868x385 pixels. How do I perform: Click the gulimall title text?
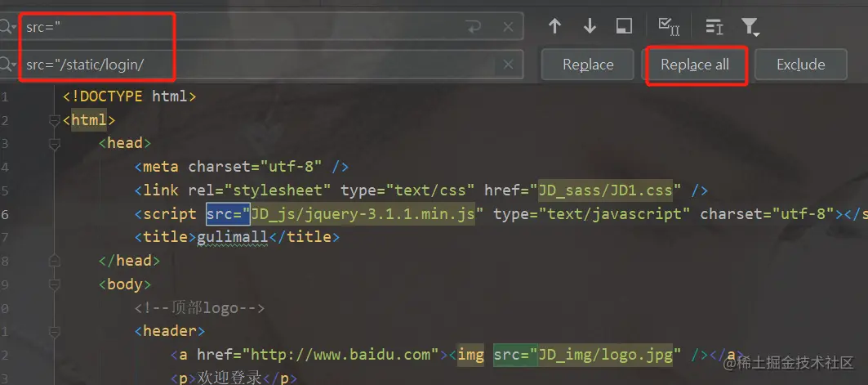[233, 237]
